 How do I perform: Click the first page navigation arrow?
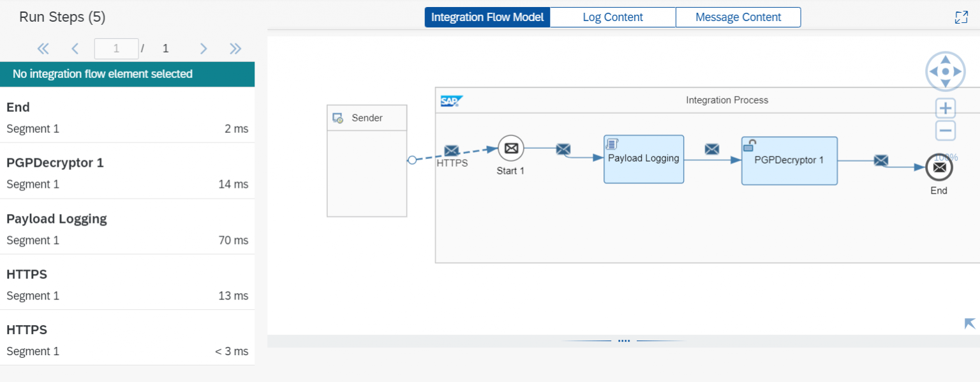tap(43, 48)
